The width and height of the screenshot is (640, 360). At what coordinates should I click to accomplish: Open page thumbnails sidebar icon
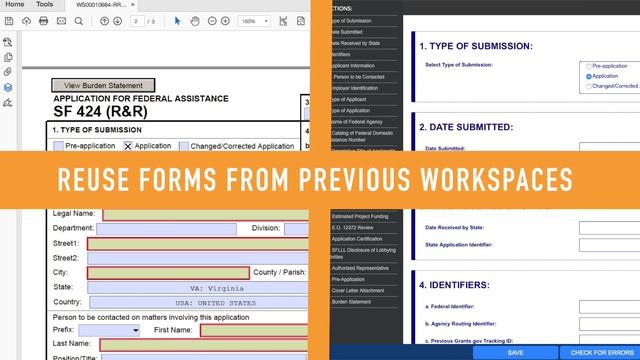click(8, 57)
